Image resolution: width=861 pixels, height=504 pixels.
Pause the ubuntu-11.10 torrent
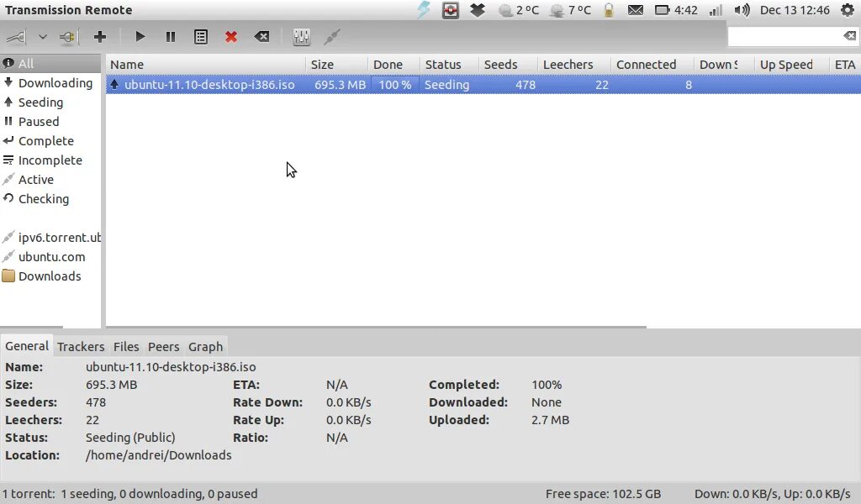(170, 36)
